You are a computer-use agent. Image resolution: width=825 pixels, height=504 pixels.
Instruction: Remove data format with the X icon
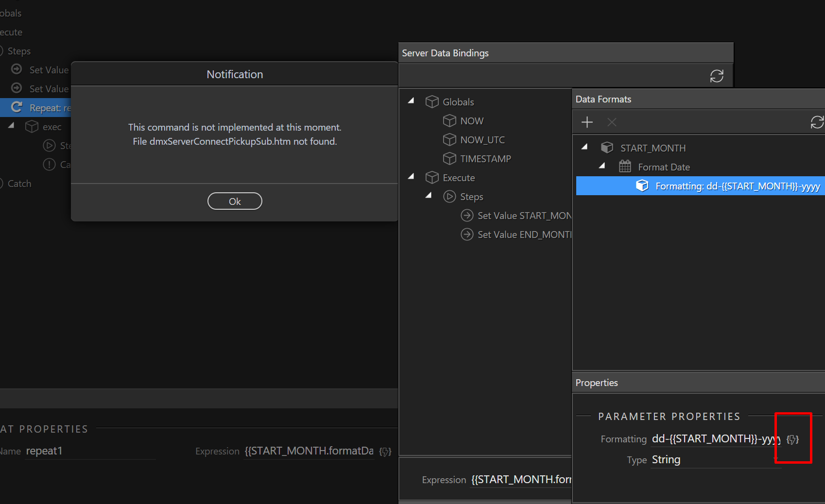coord(612,122)
